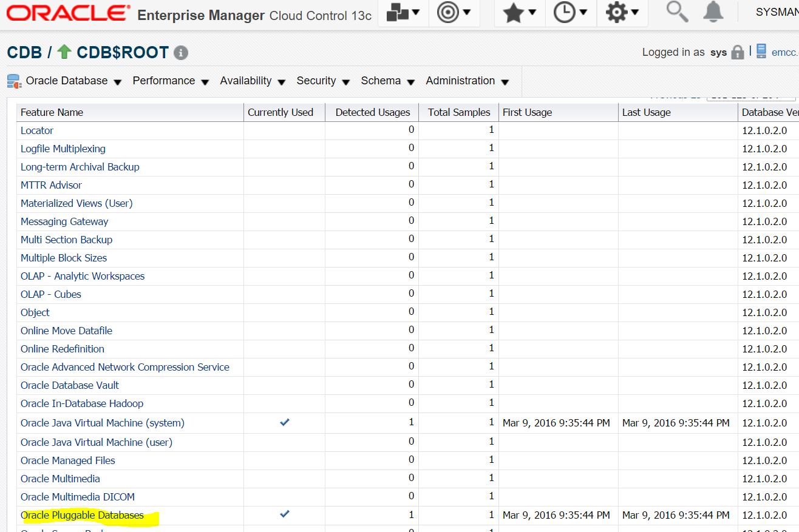Open the Security menu
This screenshot has width=799, height=532.
[323, 81]
